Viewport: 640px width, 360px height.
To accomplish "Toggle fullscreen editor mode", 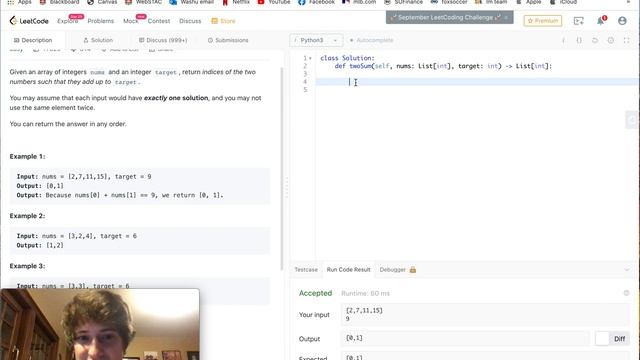I will [626, 40].
